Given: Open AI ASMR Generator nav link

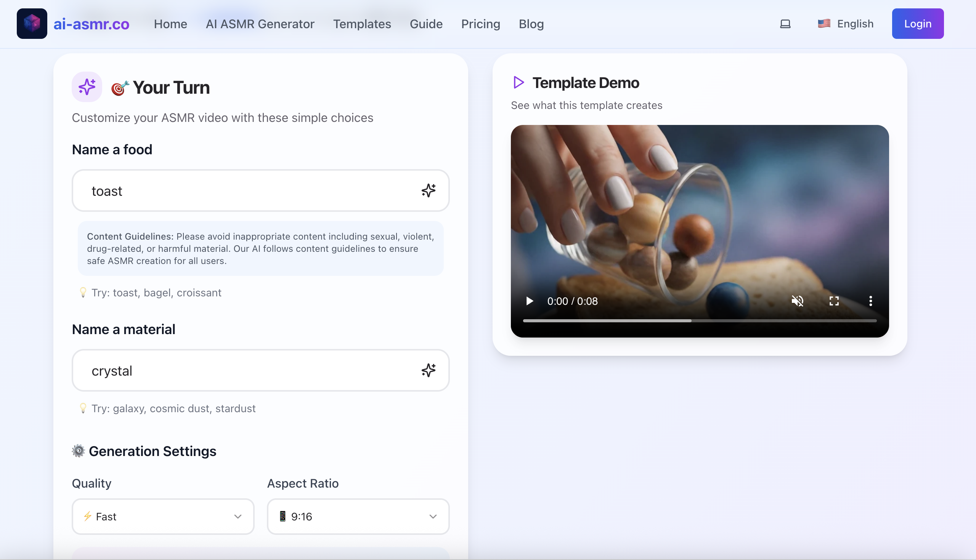Looking at the screenshot, I should click(x=260, y=24).
